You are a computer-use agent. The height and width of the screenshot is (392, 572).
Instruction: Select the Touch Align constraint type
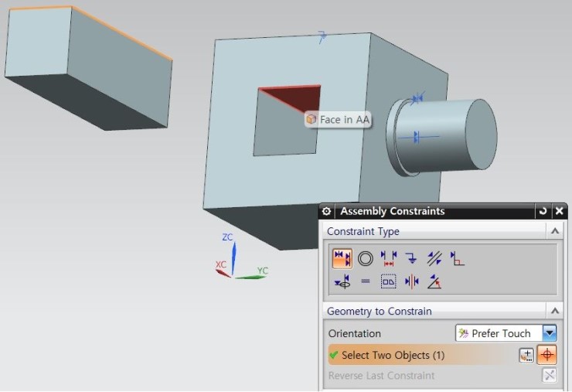click(x=342, y=258)
